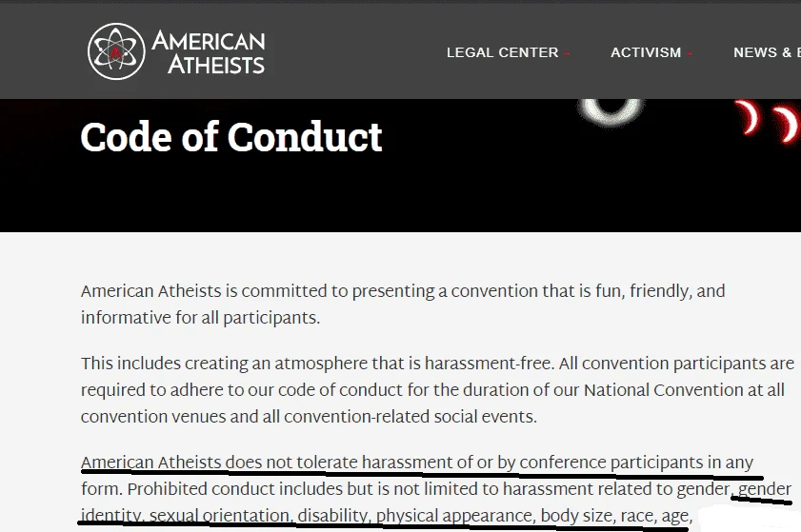
Task: Click the American Atheists atom logo icon
Action: (116, 51)
